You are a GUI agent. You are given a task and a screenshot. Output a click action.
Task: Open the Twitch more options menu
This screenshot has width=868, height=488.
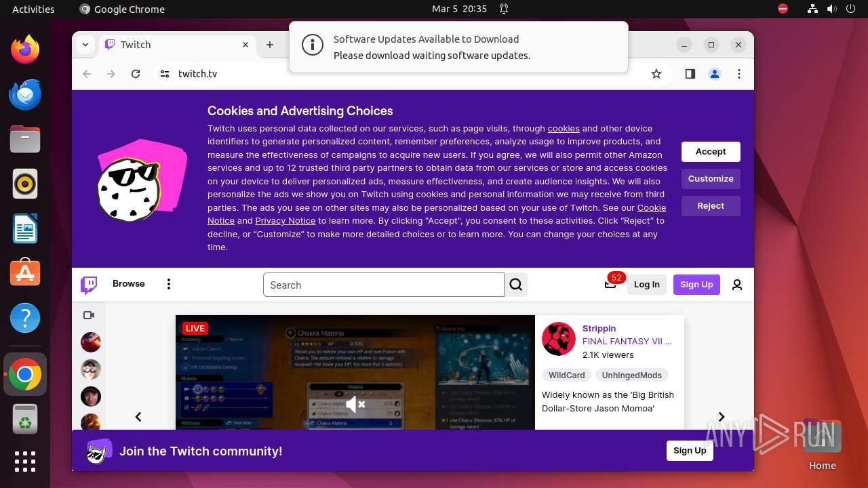[x=169, y=284]
